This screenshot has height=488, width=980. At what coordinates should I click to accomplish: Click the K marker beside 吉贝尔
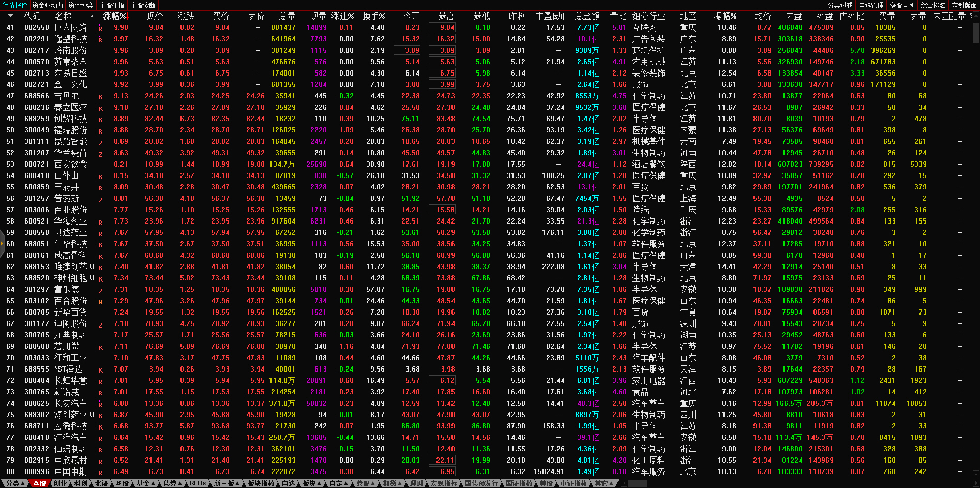pyautogui.click(x=100, y=97)
